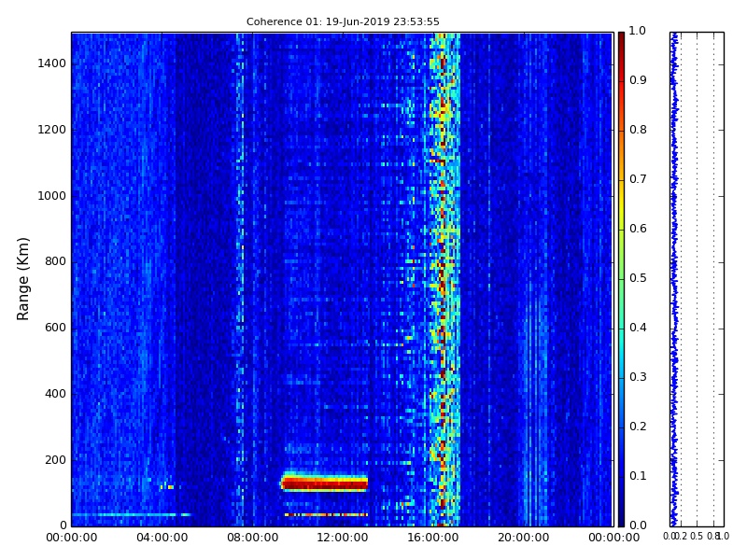Click the yellow band of the colorbar
This screenshot has width=747, height=560.
(621, 203)
